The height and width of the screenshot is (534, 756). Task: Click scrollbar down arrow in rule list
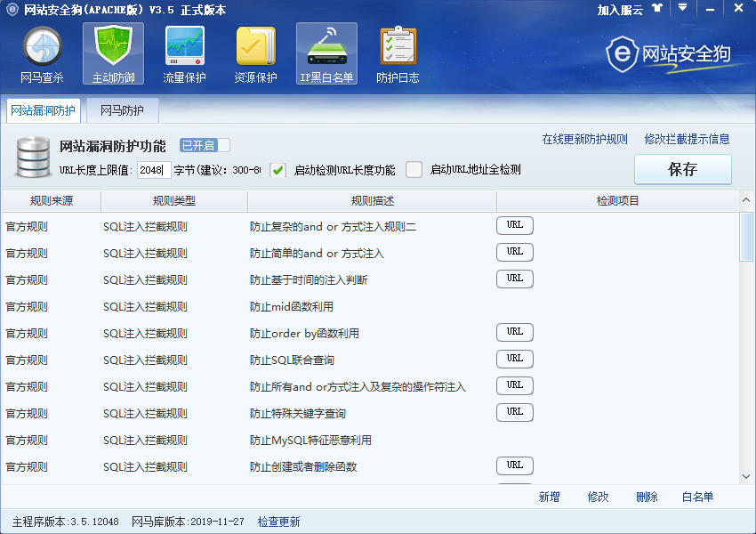tap(746, 477)
